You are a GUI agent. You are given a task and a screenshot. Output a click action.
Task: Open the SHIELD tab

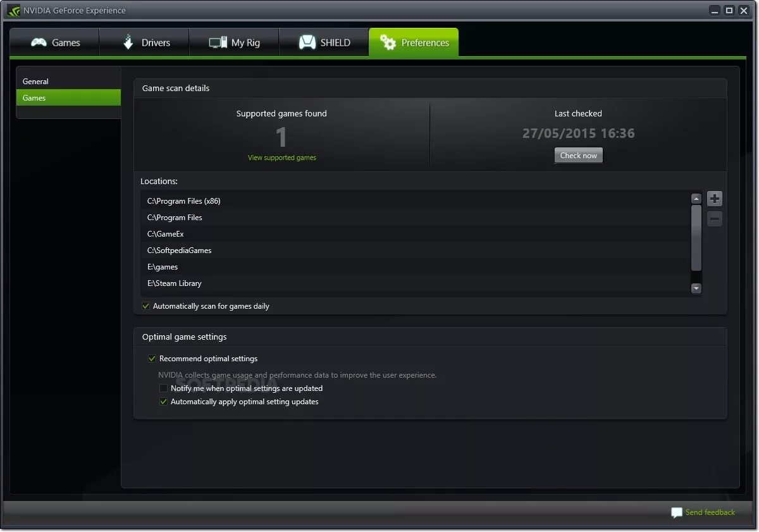pyautogui.click(x=324, y=42)
